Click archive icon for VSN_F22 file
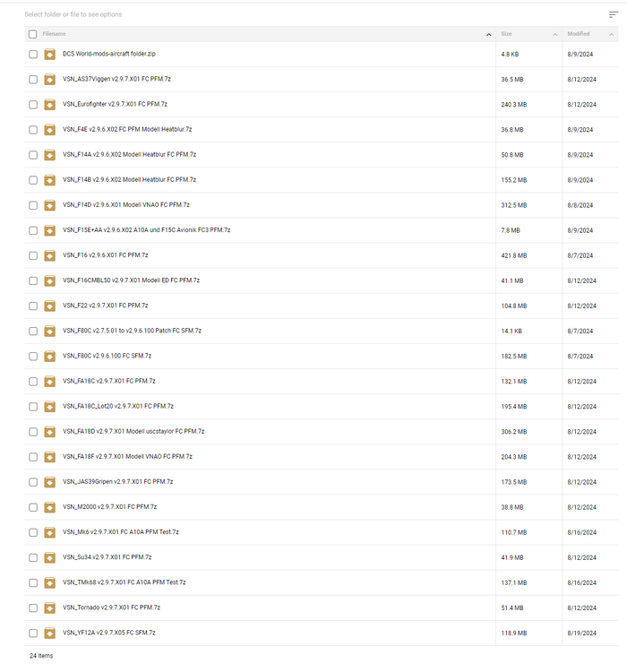 click(x=50, y=306)
